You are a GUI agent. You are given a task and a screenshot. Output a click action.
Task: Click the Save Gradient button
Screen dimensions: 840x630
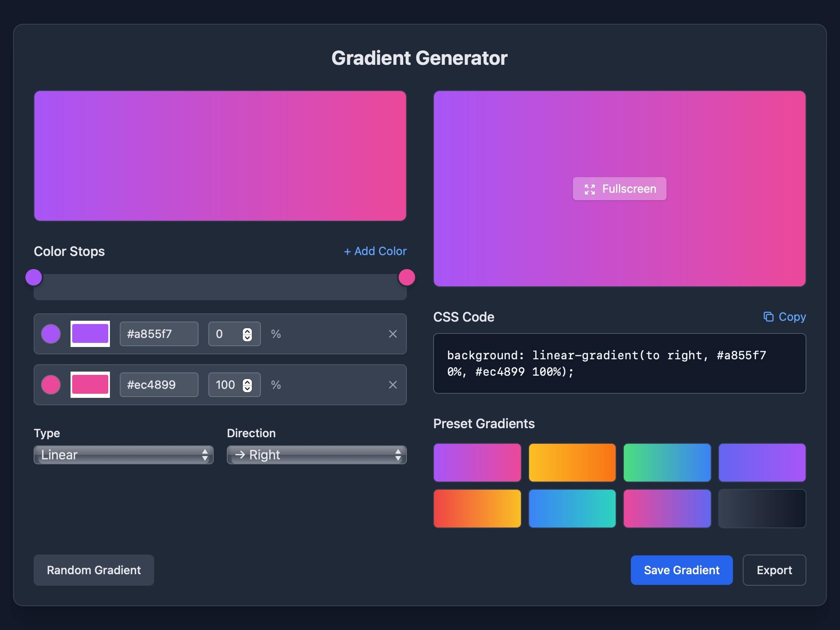pyautogui.click(x=681, y=570)
